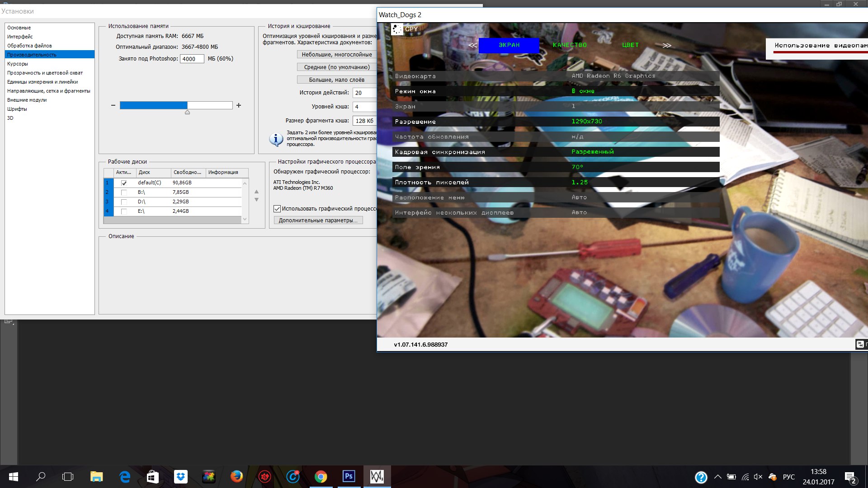Open muted volume tray icon
The width and height of the screenshot is (868, 488).
(758, 477)
